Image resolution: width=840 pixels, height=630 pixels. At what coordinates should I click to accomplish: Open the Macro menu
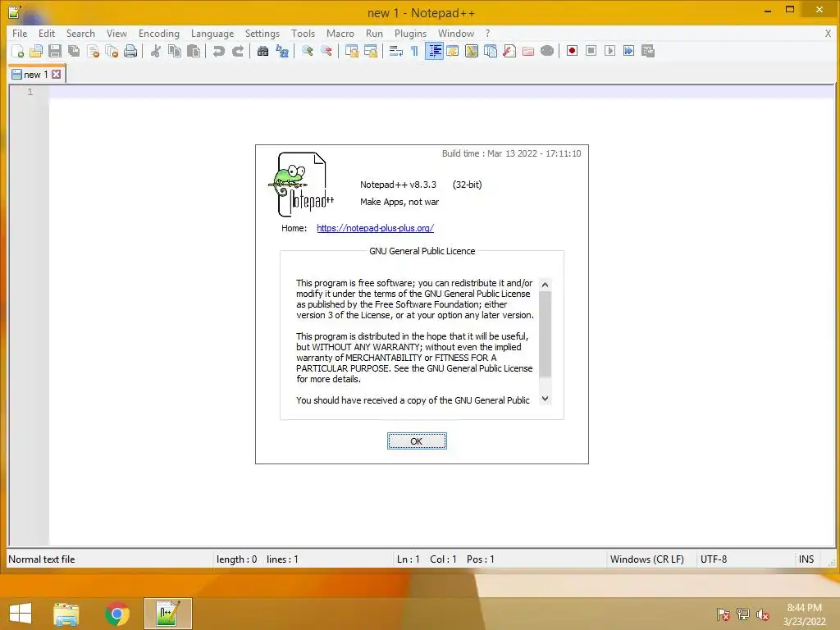[340, 33]
